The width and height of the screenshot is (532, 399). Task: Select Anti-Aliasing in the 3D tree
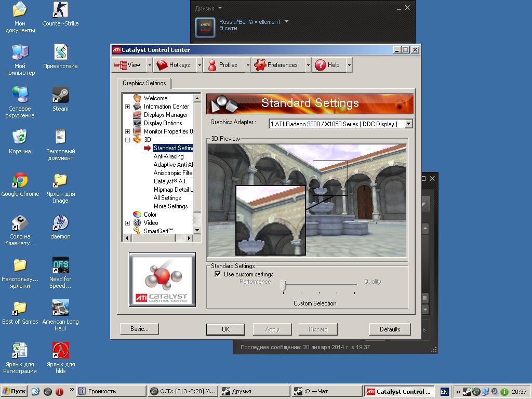pos(169,156)
